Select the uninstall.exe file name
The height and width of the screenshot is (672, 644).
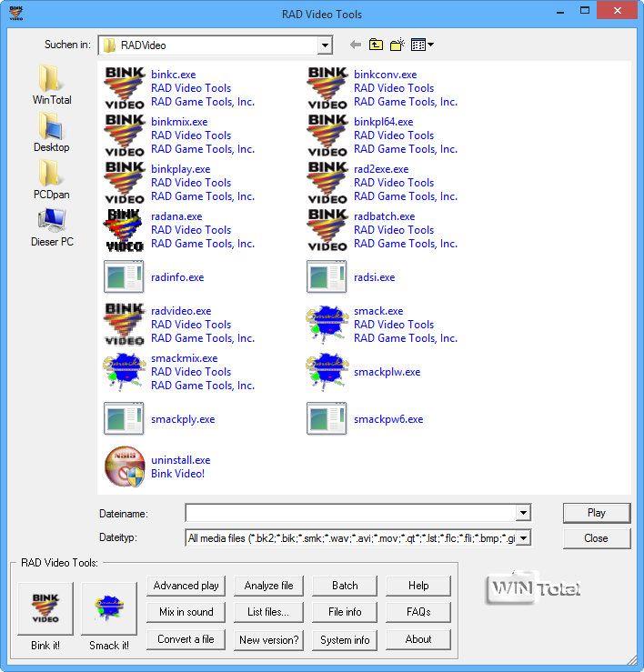click(x=180, y=460)
